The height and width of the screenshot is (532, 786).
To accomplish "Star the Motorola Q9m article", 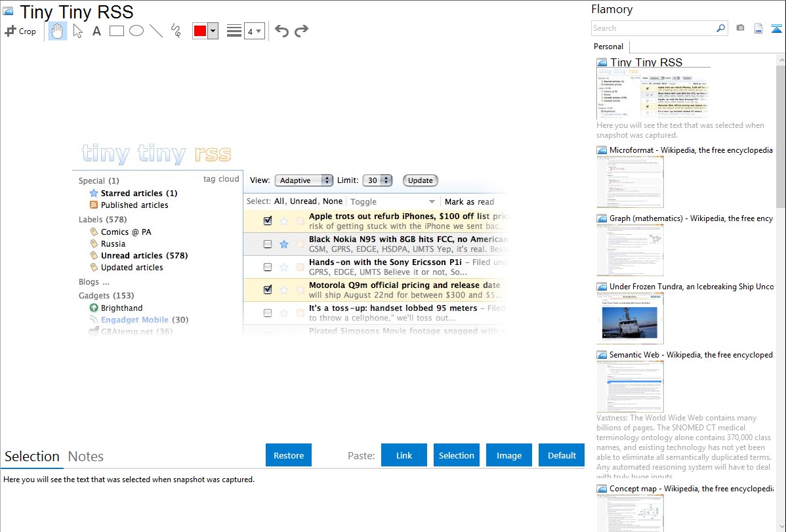I will (283, 290).
